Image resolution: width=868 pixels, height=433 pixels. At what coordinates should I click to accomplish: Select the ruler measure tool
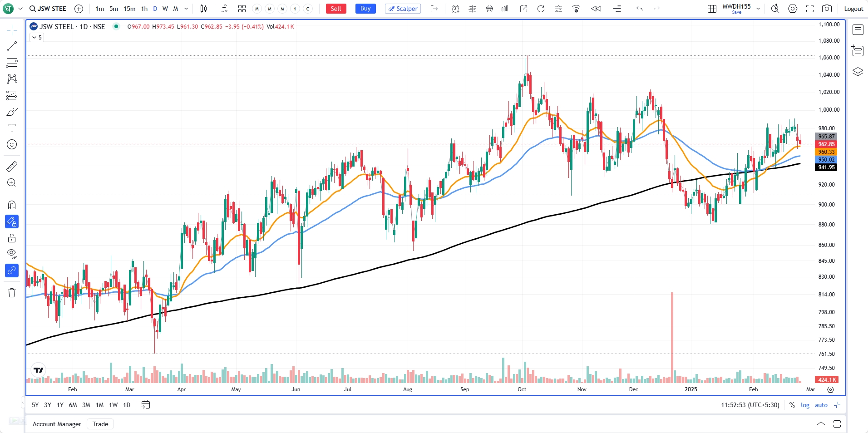coord(12,167)
